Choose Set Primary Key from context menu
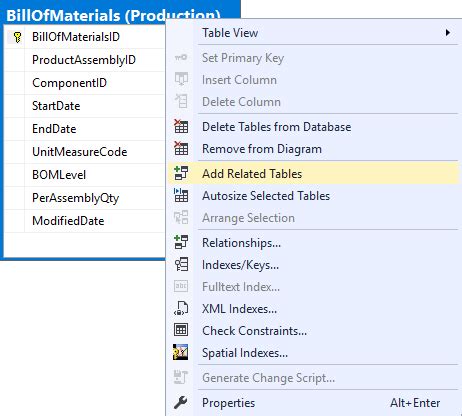The height and width of the screenshot is (416, 462). [313, 58]
